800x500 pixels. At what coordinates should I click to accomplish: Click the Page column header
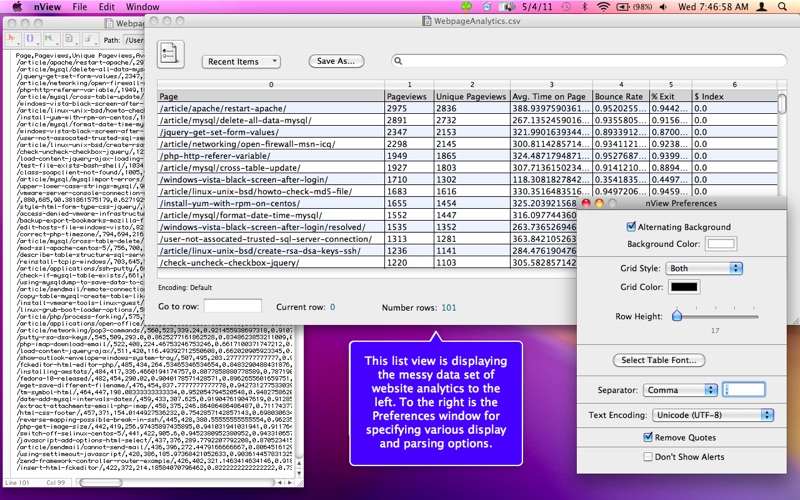click(270, 96)
